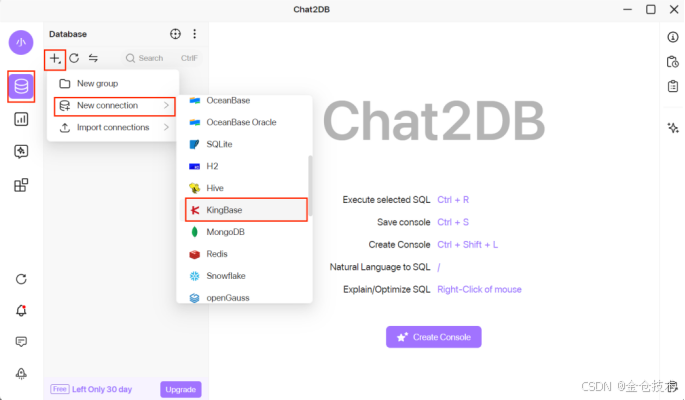Screen dimensions: 685x400
Task: Choose H2 database type
Action: [244, 166]
